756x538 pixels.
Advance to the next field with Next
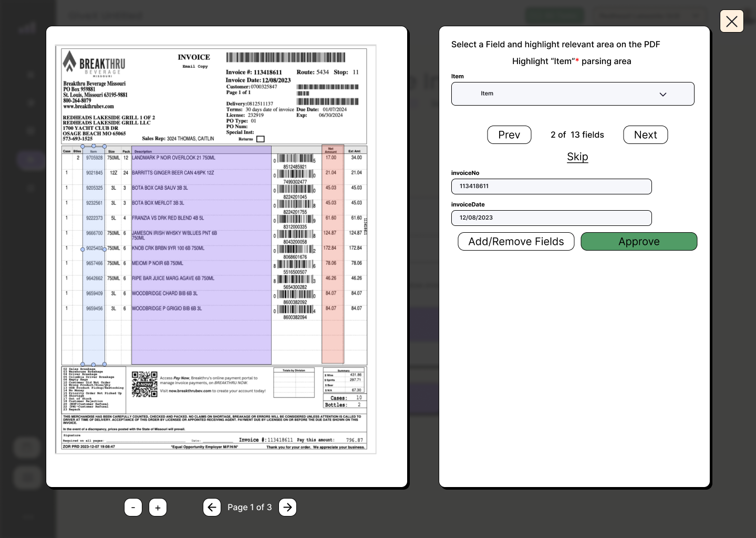(x=645, y=134)
